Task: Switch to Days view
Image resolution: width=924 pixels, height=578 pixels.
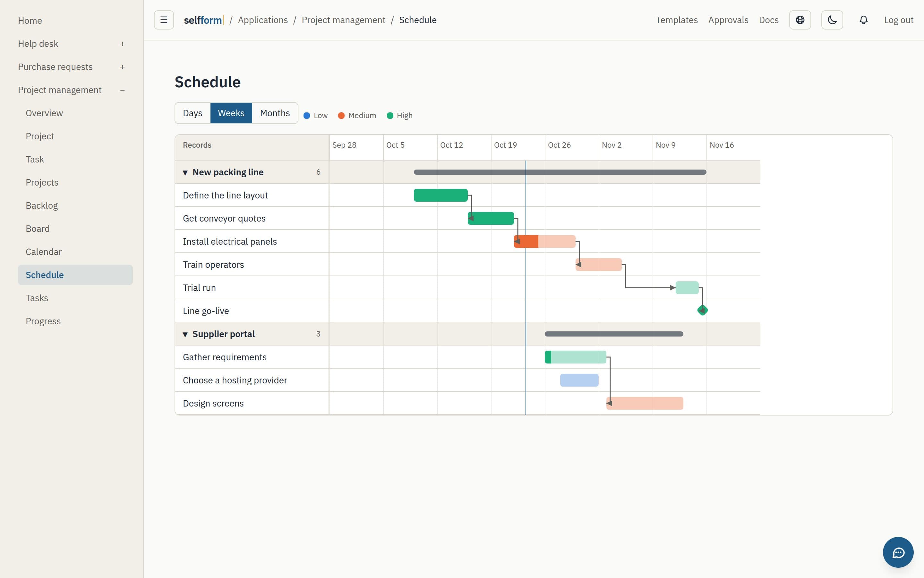Action: pos(193,113)
